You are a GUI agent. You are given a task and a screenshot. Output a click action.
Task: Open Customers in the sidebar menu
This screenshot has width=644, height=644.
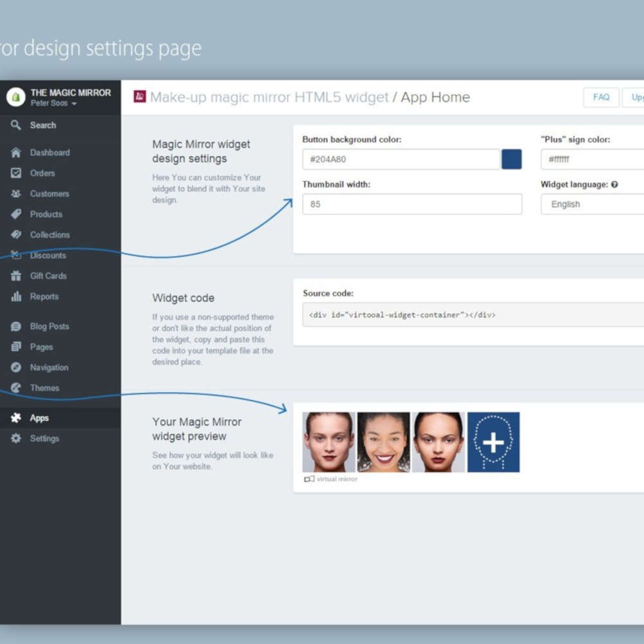(x=49, y=194)
